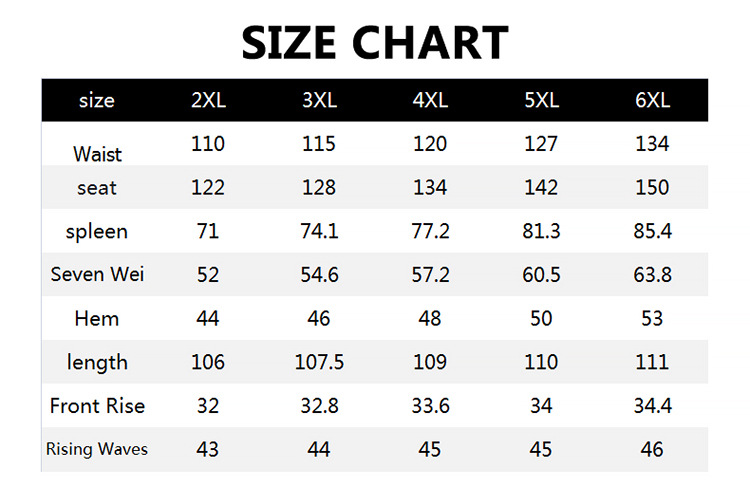
Task: Click the 'size' header cell
Action: pyautogui.click(x=97, y=100)
